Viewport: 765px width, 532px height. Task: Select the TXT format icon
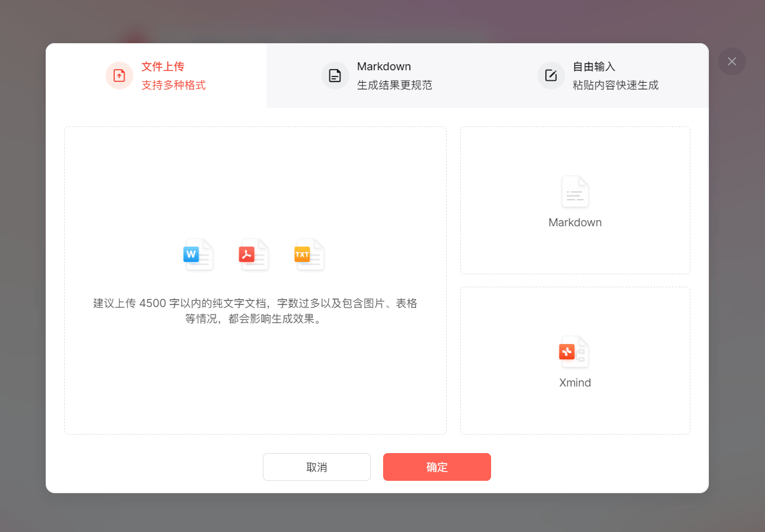point(308,255)
